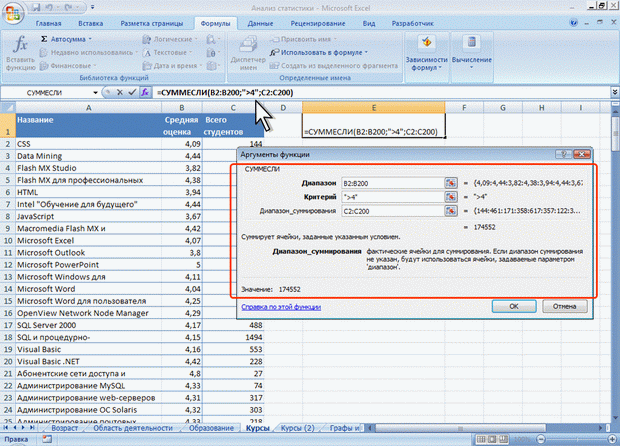Select cell with SQL Server 2000
620x446 pixels.
[x=89, y=325]
